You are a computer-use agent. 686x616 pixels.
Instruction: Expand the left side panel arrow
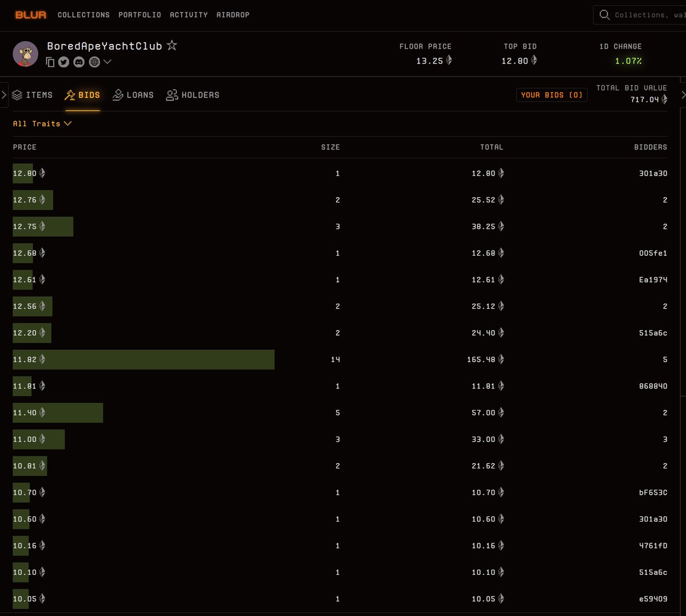4,95
